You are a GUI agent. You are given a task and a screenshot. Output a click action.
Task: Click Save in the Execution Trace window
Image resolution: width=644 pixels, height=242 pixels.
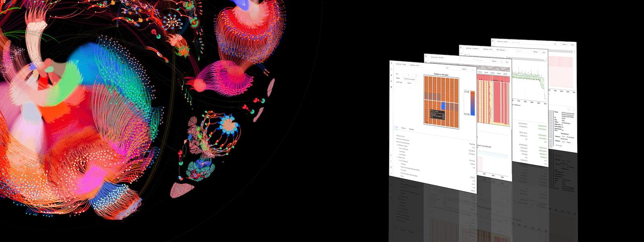[507, 62]
